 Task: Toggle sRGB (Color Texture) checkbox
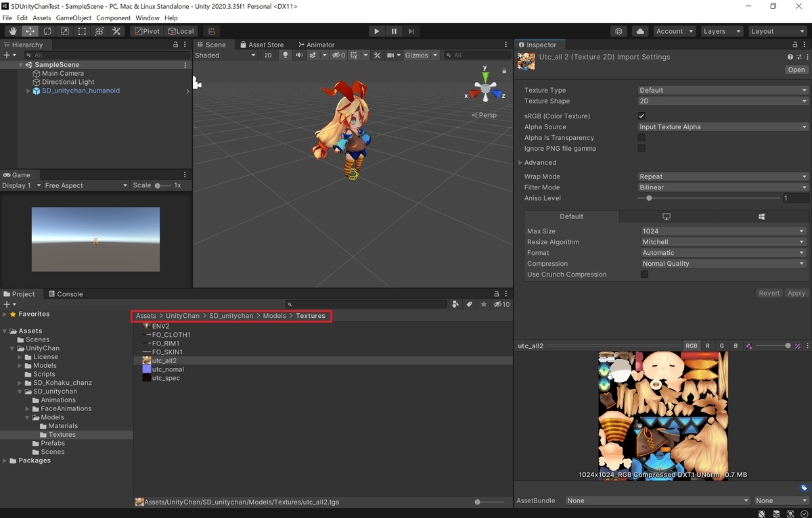tap(641, 116)
